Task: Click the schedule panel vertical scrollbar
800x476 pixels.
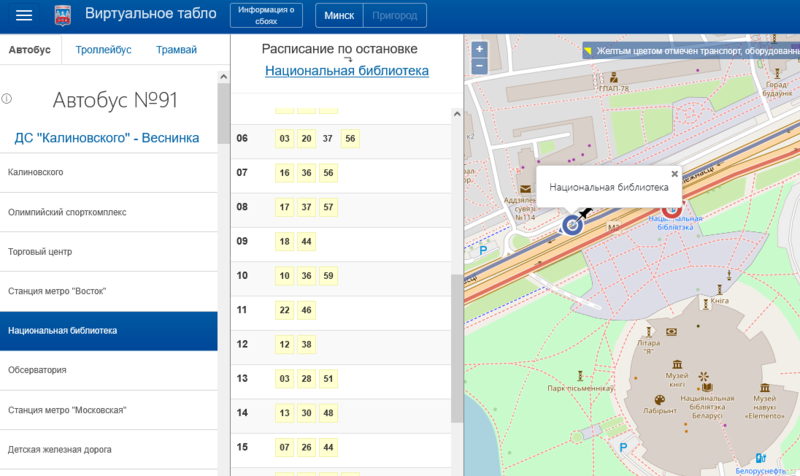Action: [457, 300]
